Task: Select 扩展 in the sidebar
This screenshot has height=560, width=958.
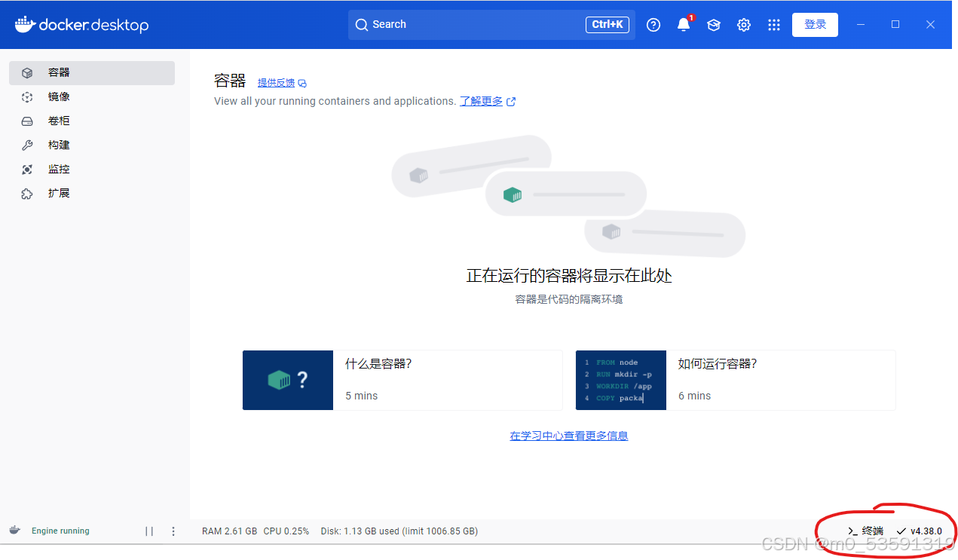Action: click(x=92, y=194)
